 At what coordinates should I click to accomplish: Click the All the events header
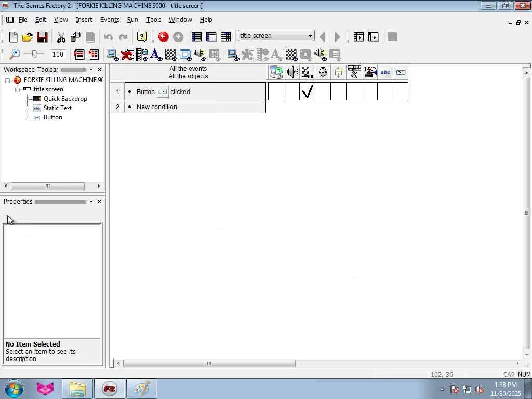tap(188, 69)
